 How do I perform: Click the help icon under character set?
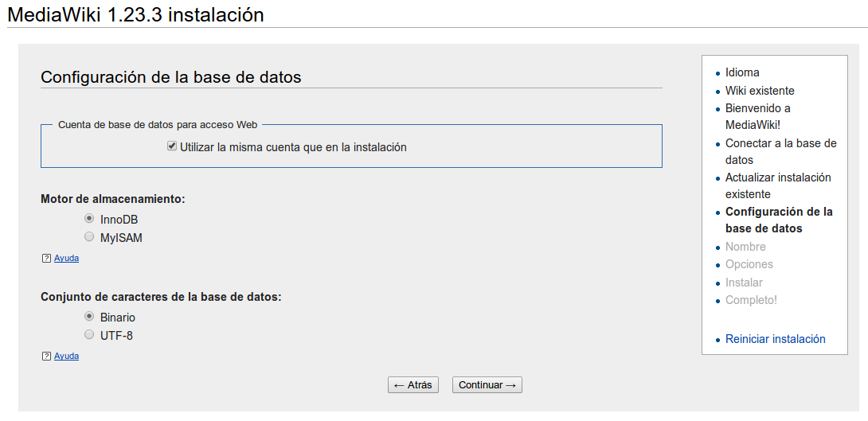tap(46, 357)
